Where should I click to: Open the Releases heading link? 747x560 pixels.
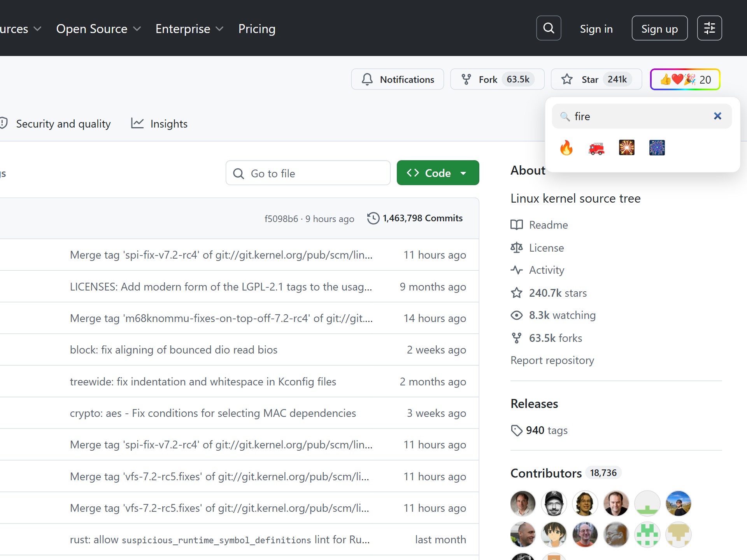coord(534,404)
